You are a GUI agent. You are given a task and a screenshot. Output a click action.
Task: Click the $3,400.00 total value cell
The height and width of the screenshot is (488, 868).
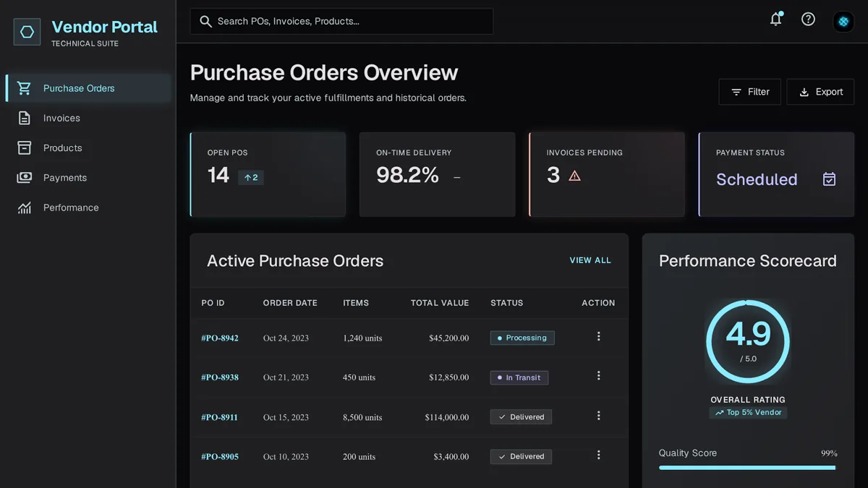[x=451, y=457]
